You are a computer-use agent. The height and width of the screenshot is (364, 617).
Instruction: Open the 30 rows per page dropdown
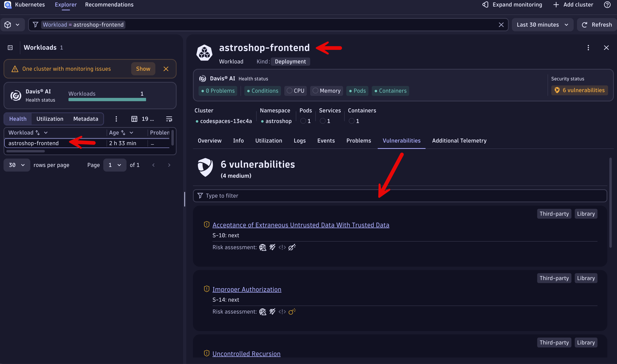[x=17, y=165]
